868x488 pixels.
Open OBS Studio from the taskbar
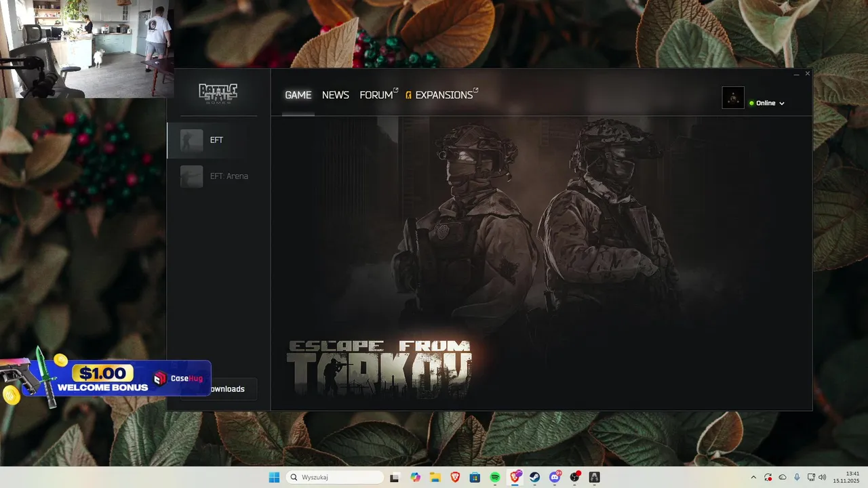[575, 477]
